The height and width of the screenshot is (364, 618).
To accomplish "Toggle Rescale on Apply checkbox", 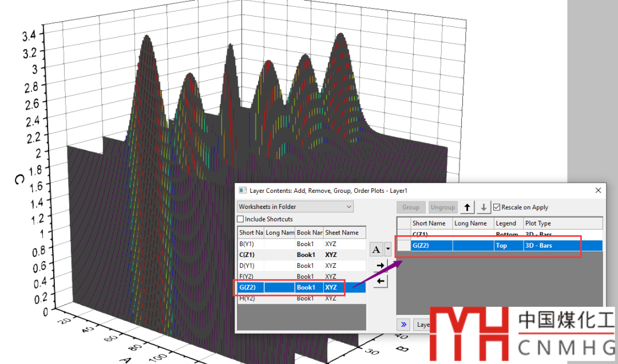I will tap(497, 207).
